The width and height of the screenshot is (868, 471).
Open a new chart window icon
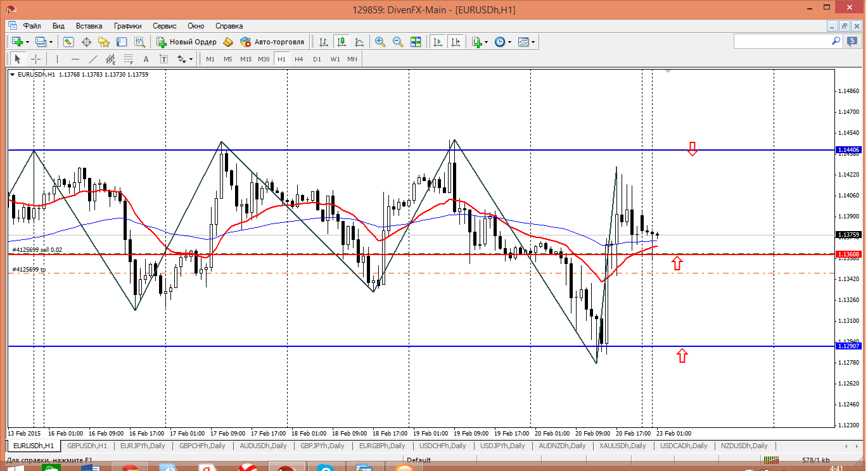(16, 42)
